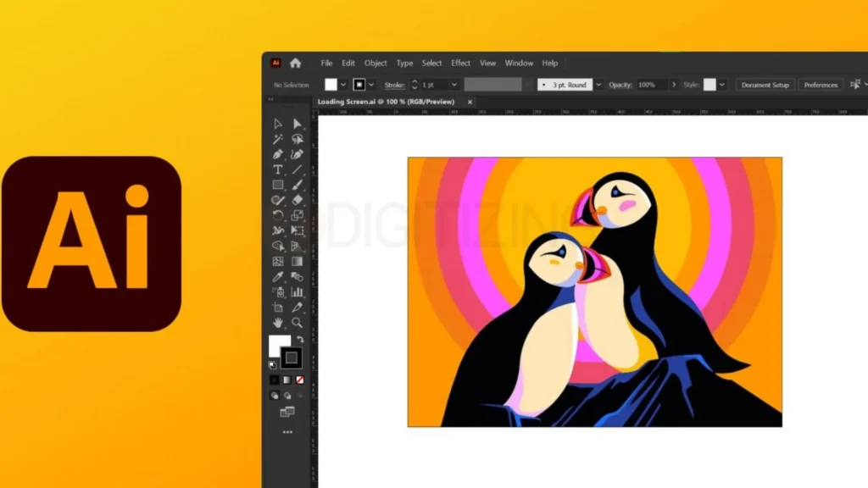The width and height of the screenshot is (868, 488).
Task: Select the Symbol Sprayer tool
Action: [x=278, y=292]
